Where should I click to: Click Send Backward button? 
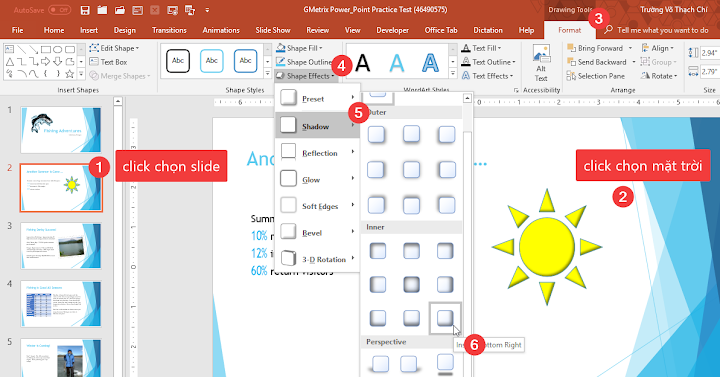tap(596, 62)
